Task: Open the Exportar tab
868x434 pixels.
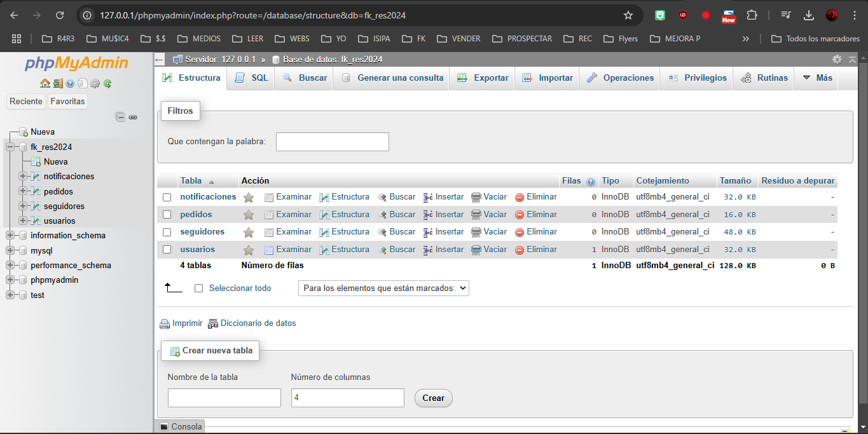Action: pyautogui.click(x=483, y=78)
